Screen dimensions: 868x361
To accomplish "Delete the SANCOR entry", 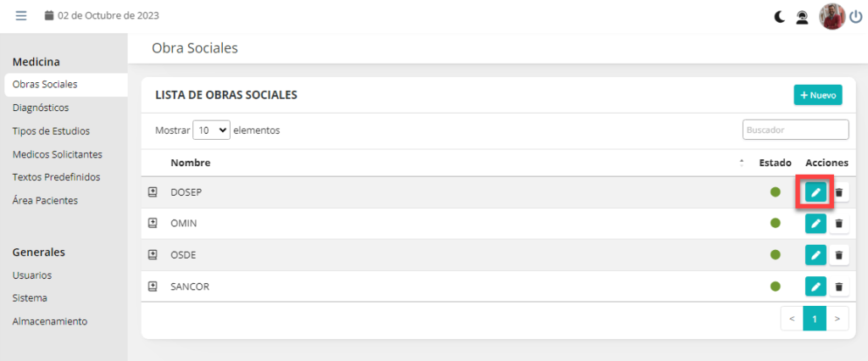I will [x=839, y=286].
